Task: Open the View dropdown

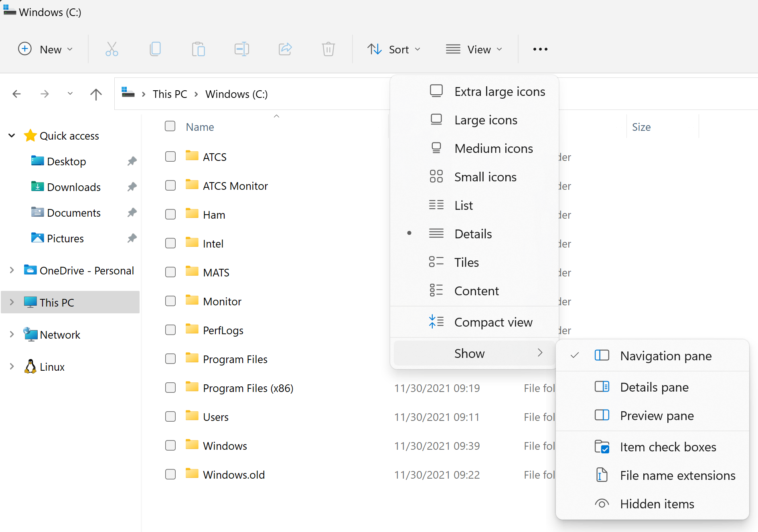Action: [x=474, y=49]
